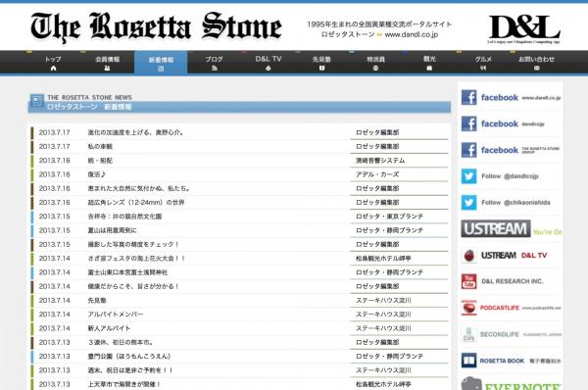Click author ロゼッタ・東京ブランチ
The height and width of the screenshot is (390, 588).
coord(389,217)
